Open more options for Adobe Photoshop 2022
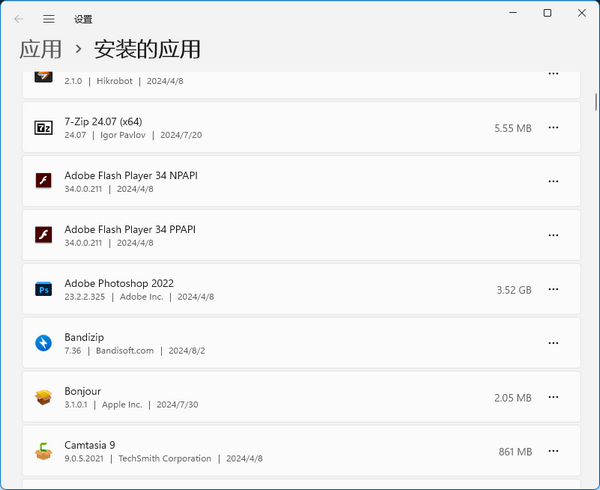The width and height of the screenshot is (600, 490). tap(553, 289)
